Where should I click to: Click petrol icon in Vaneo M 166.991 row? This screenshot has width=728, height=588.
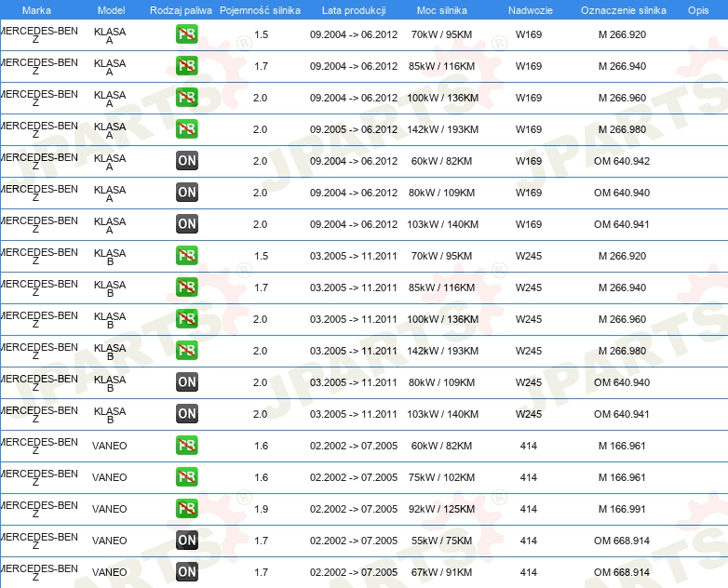coord(186,508)
